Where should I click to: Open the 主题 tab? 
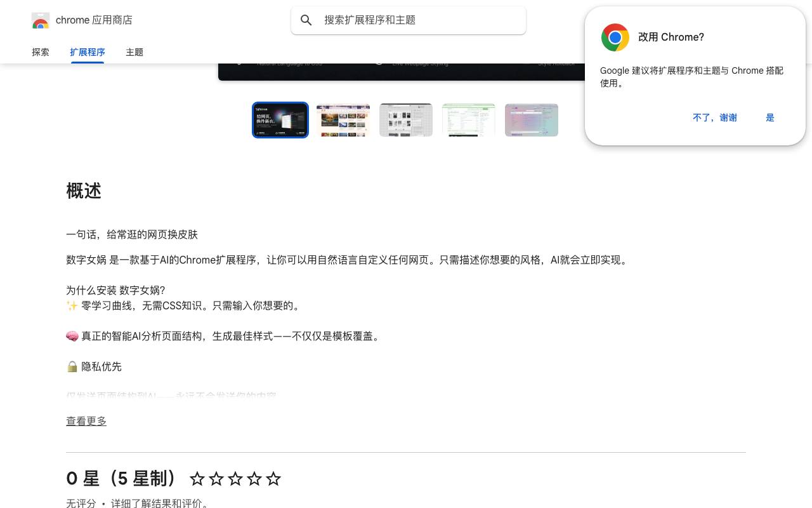tap(134, 52)
